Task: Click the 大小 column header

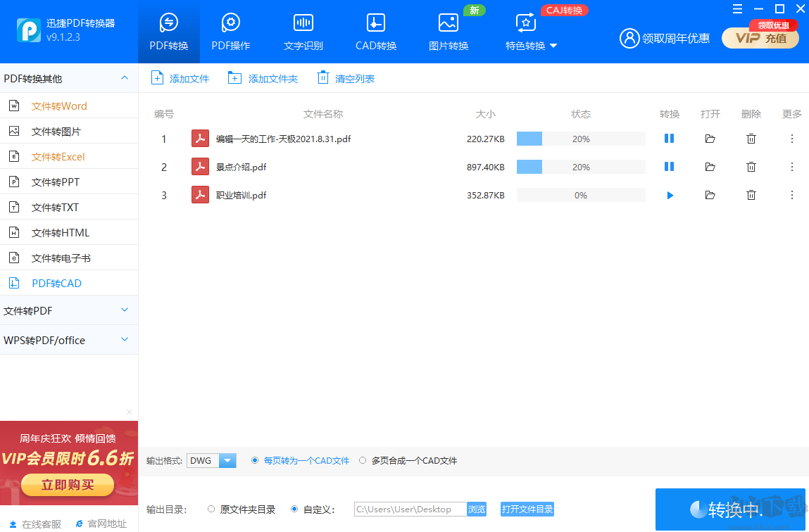Action: click(486, 114)
